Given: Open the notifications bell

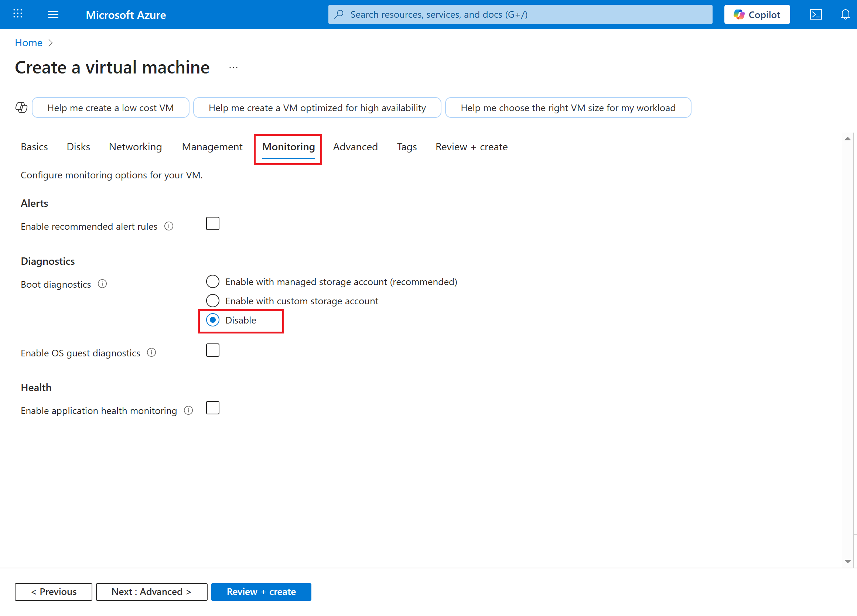Looking at the screenshot, I should [845, 14].
